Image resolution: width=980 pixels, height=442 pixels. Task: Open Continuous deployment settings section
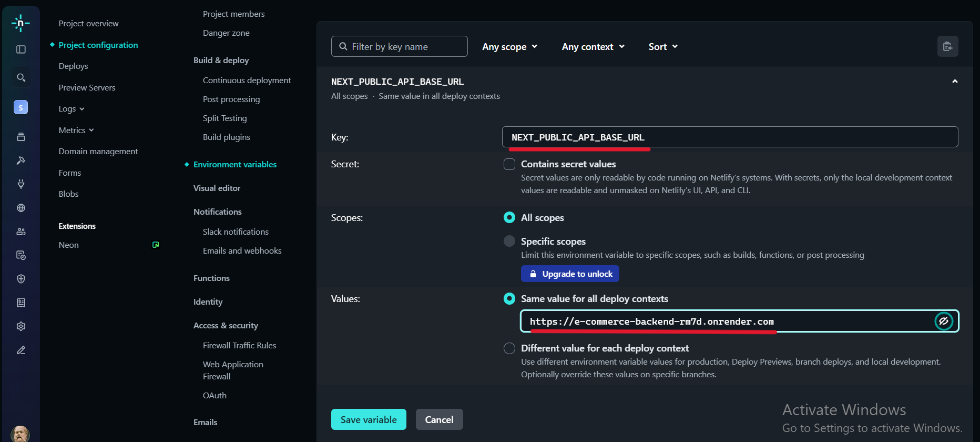[247, 80]
